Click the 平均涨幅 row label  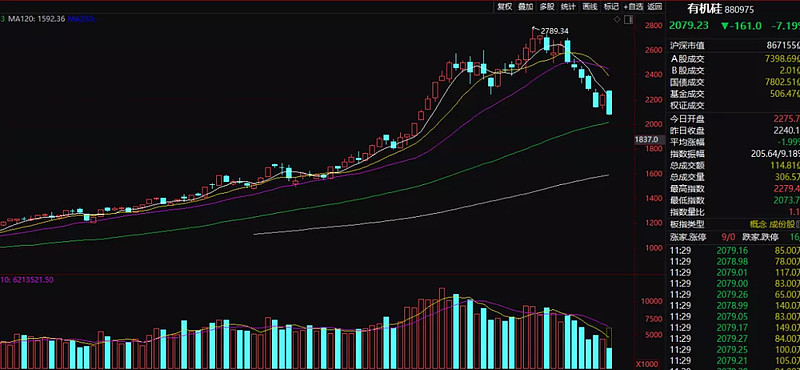[687, 142]
